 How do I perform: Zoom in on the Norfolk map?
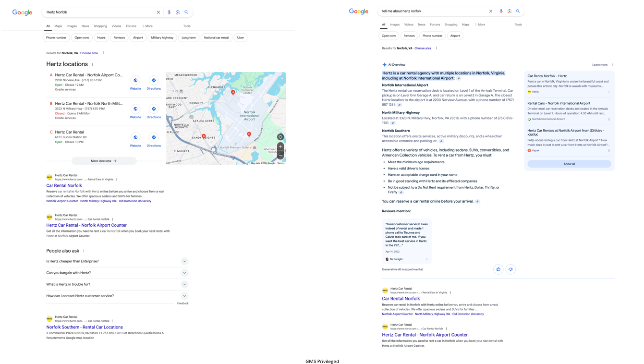pos(280,146)
